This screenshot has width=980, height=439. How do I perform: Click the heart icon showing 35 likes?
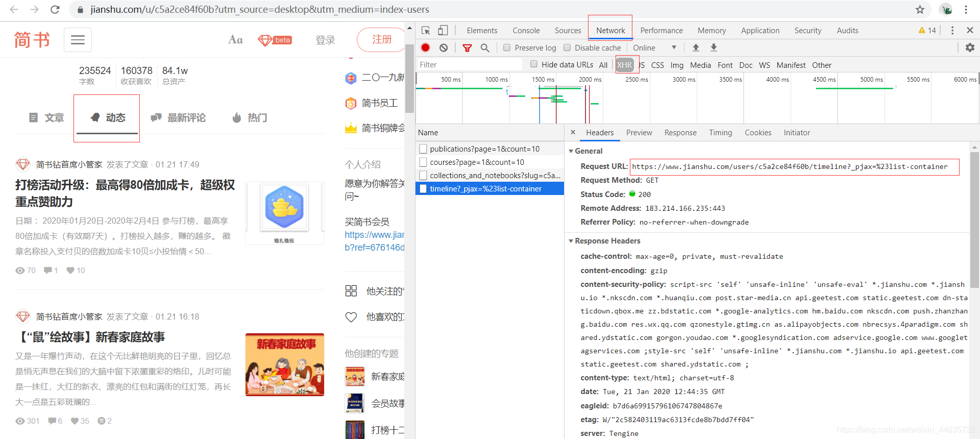75,421
